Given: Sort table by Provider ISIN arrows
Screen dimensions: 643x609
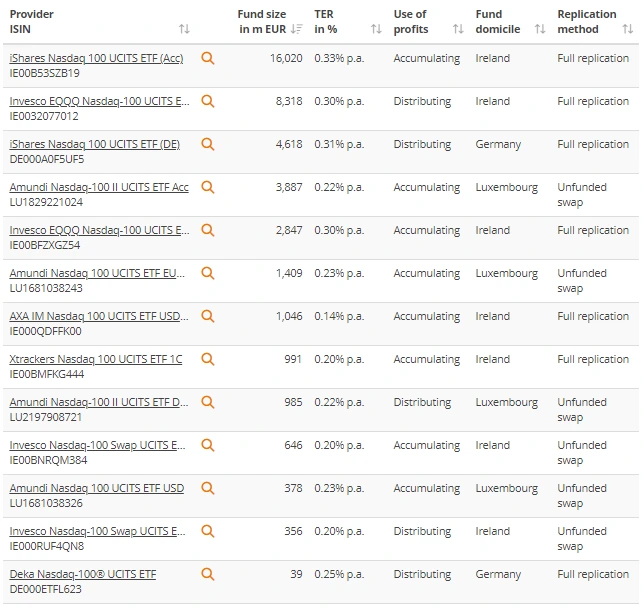Looking at the screenshot, I should 184,29.
